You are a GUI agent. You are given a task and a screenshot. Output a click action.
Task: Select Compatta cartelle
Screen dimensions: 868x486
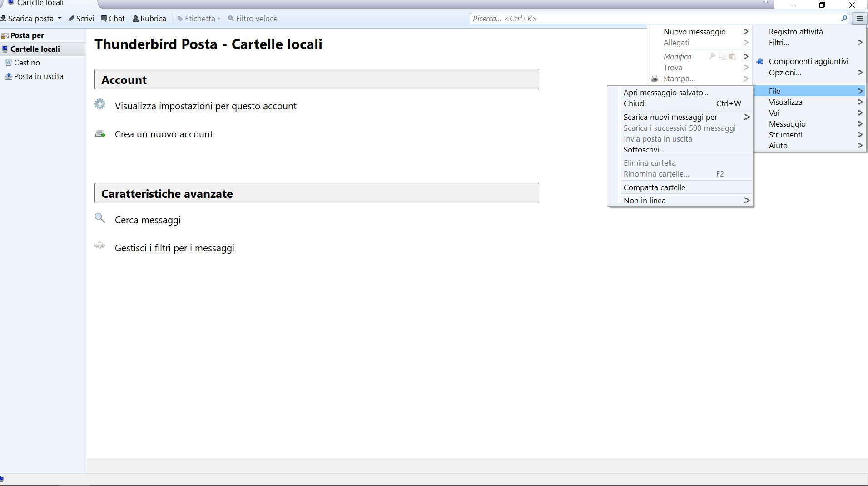[680, 187]
